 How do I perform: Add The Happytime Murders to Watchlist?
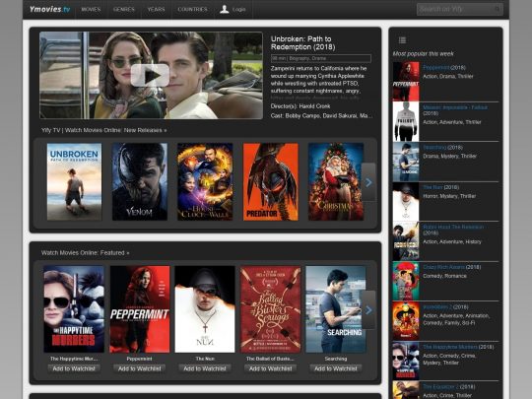tap(74, 368)
